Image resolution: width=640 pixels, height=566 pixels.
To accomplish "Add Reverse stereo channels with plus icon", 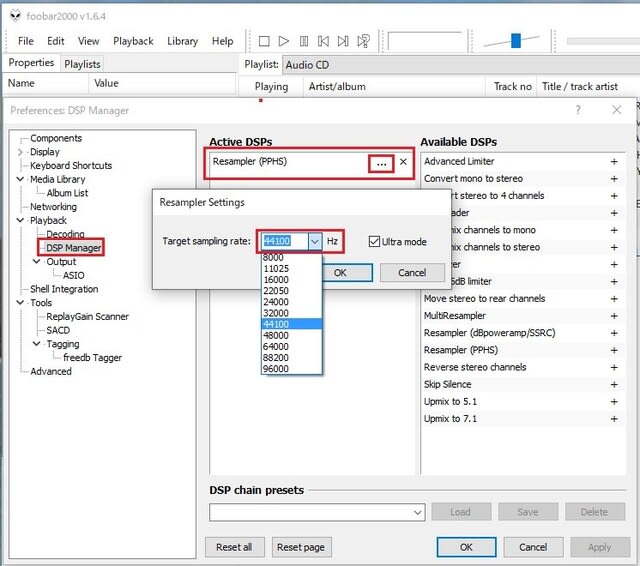I will (614, 367).
